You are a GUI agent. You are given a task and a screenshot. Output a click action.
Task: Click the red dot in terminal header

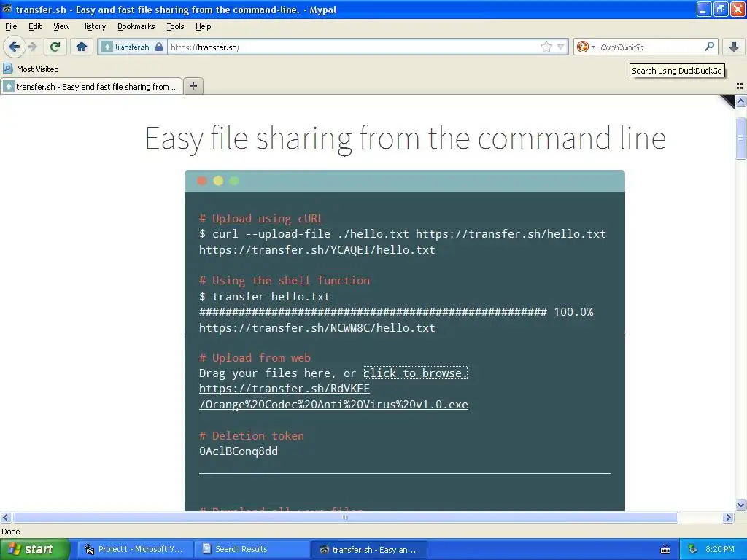[202, 181]
